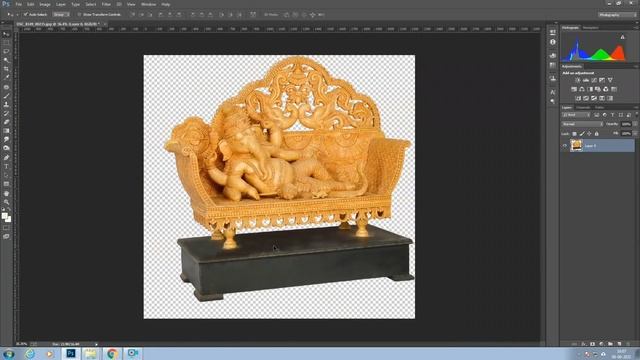Select the Quick Selection tool
This screenshot has height=360, width=640.
point(6,60)
